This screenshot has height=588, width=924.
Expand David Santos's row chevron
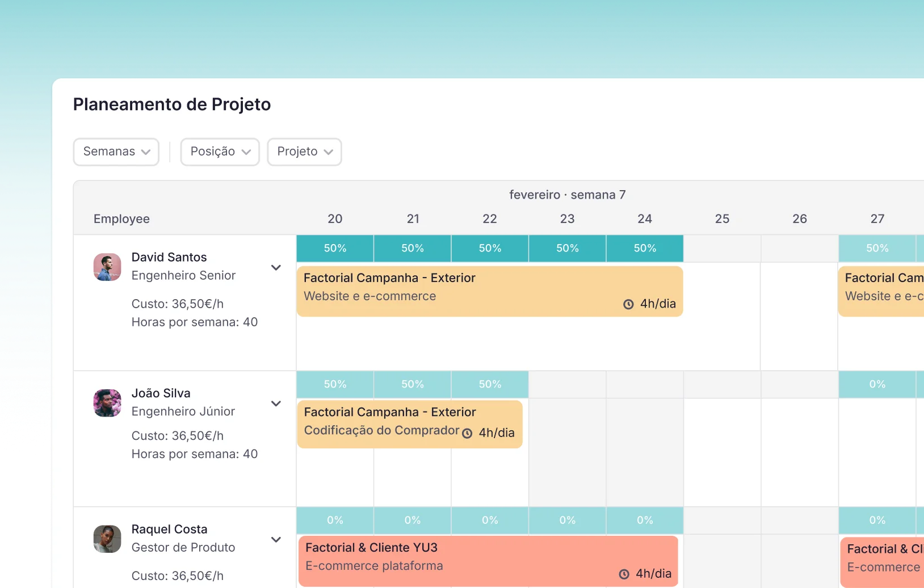[276, 268]
